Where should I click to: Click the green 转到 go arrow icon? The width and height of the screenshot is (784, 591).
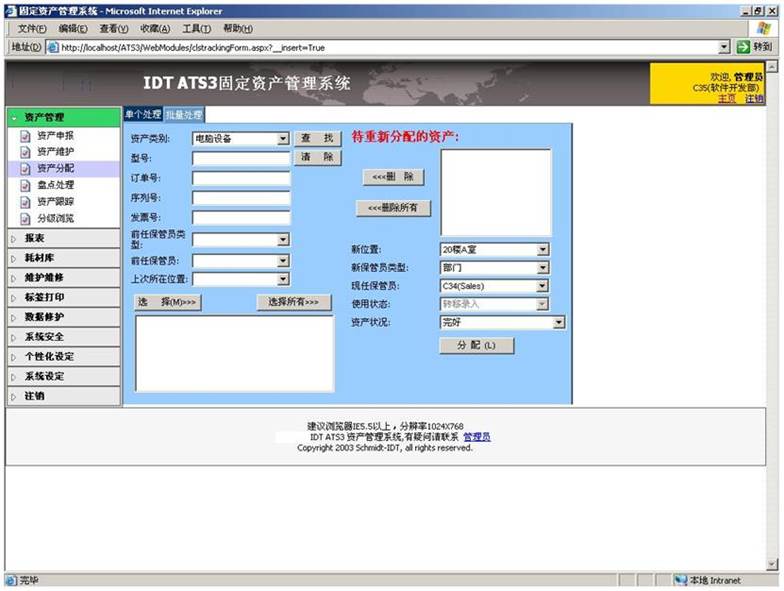(743, 47)
